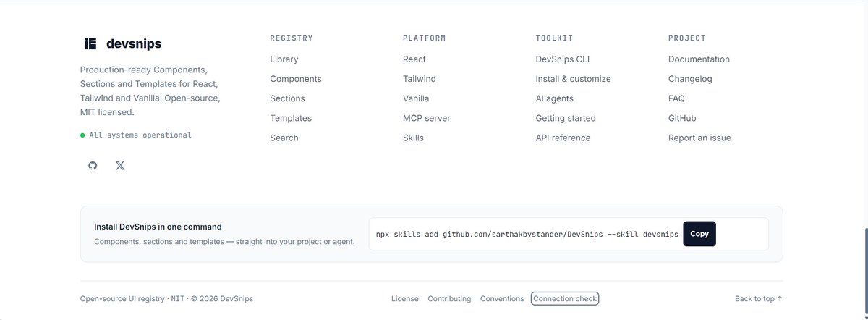Image resolution: width=868 pixels, height=320 pixels.
Task: Open the Skills link
Action: [x=414, y=138]
